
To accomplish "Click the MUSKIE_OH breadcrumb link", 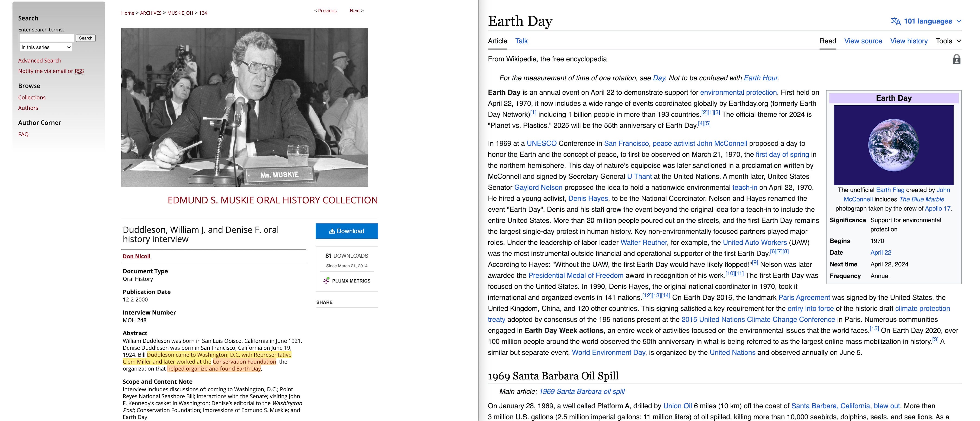I will click(x=180, y=13).
